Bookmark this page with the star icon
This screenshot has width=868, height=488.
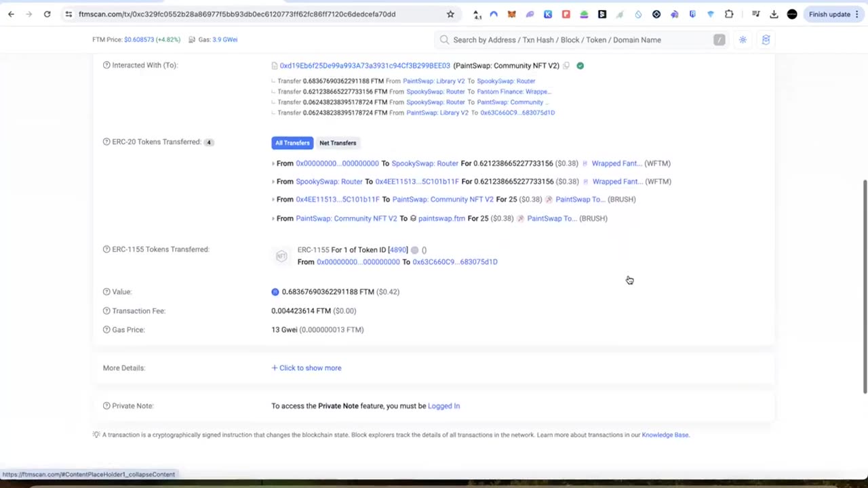[x=450, y=14]
